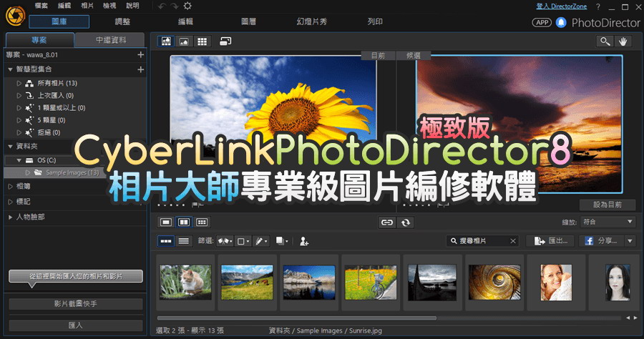Choose multiple-photo view mode icon
The image size is (644, 339).
(x=202, y=222)
